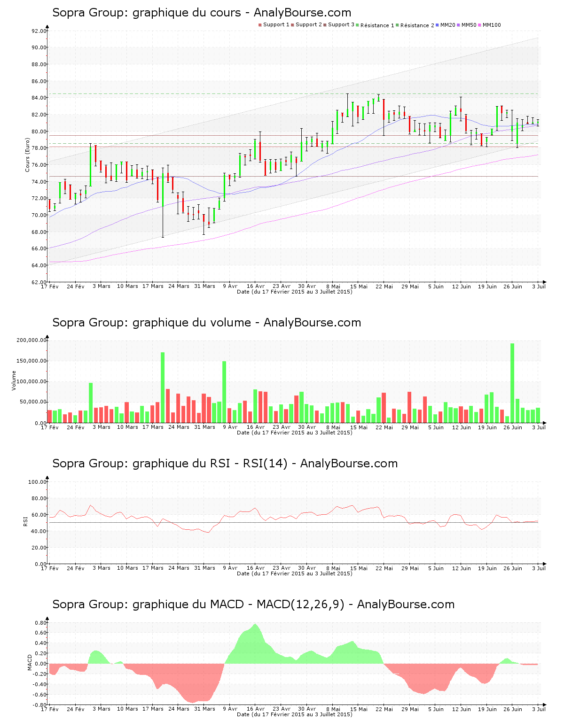Click the 'Cours (Euro)' y-axis label
The height and width of the screenshot is (728, 564).
pyautogui.click(x=27, y=155)
